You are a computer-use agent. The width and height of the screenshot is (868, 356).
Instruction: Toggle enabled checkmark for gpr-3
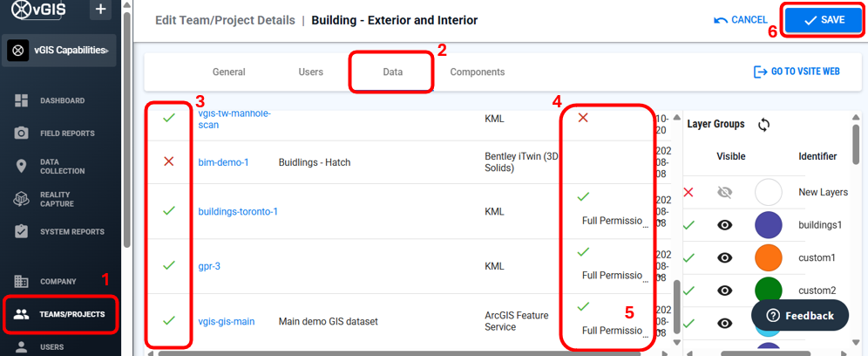coord(169,265)
